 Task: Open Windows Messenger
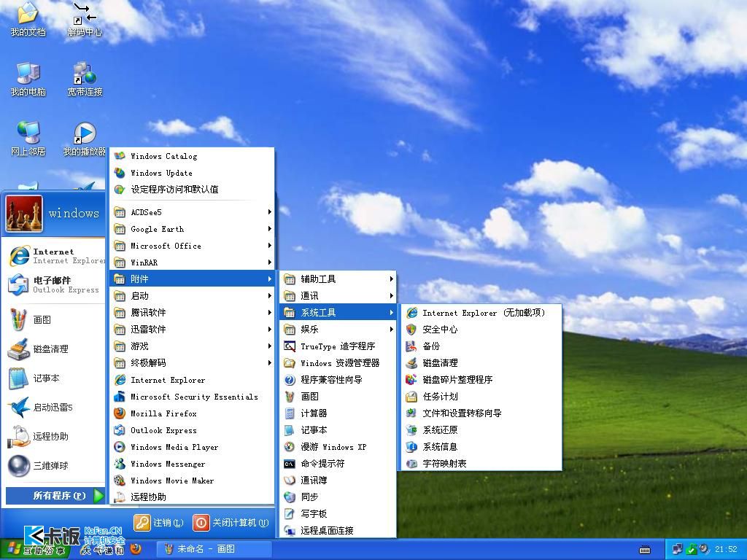point(192,464)
